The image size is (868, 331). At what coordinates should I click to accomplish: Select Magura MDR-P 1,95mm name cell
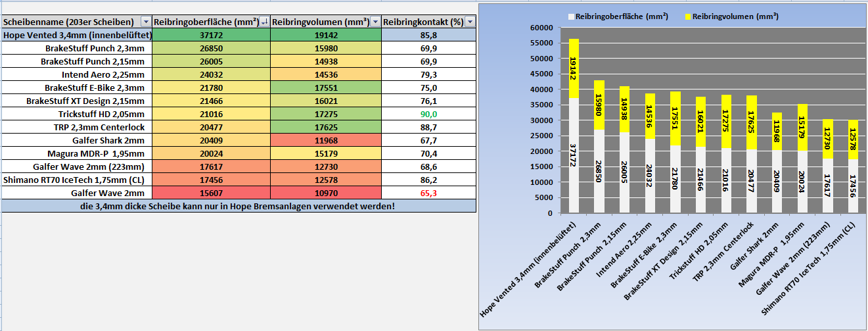[x=77, y=153]
